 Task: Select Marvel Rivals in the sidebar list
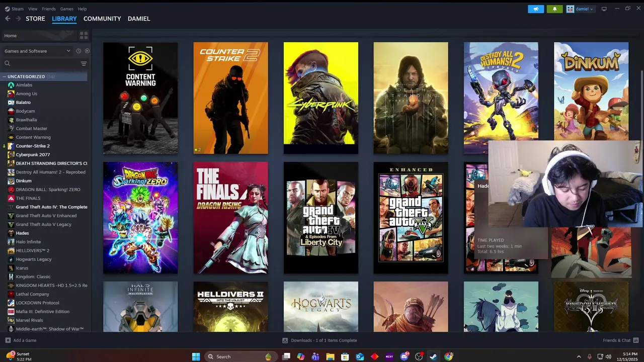pyautogui.click(x=29, y=320)
